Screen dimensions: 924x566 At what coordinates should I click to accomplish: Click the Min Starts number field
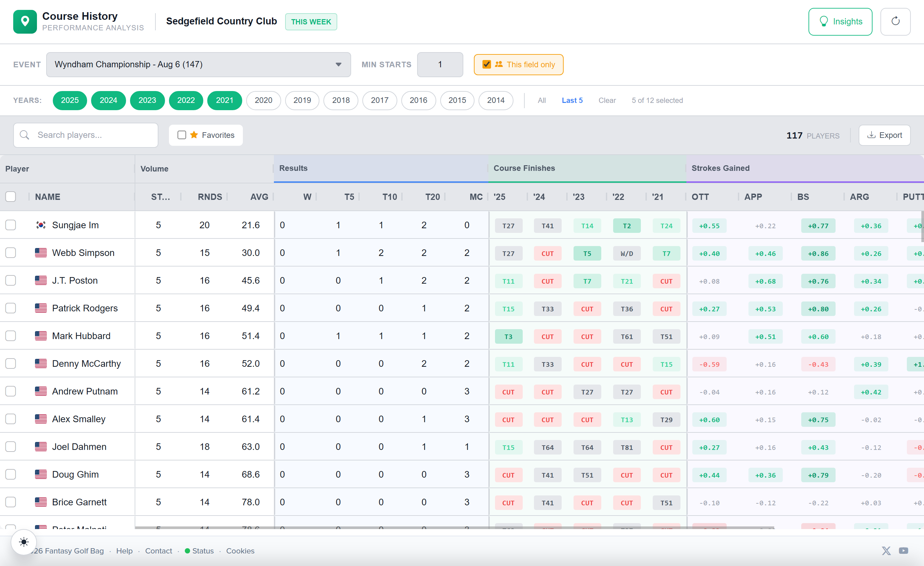click(440, 64)
